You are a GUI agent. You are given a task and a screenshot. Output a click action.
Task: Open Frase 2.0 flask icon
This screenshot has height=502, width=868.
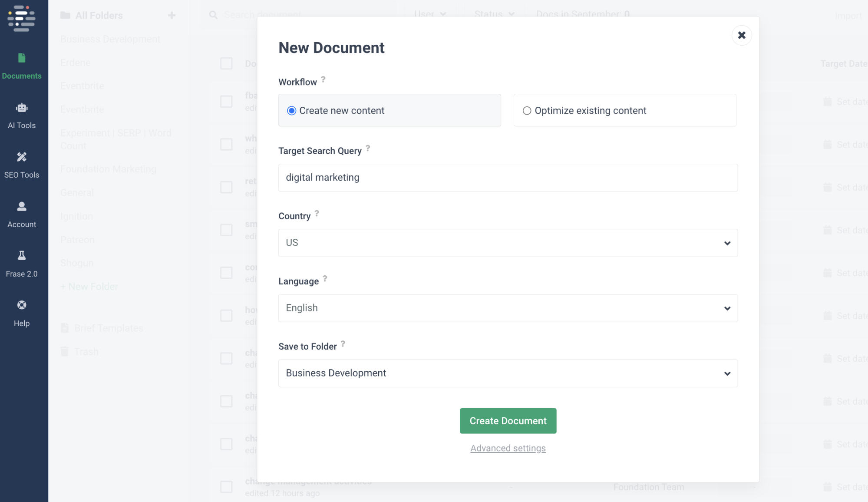coord(22,255)
